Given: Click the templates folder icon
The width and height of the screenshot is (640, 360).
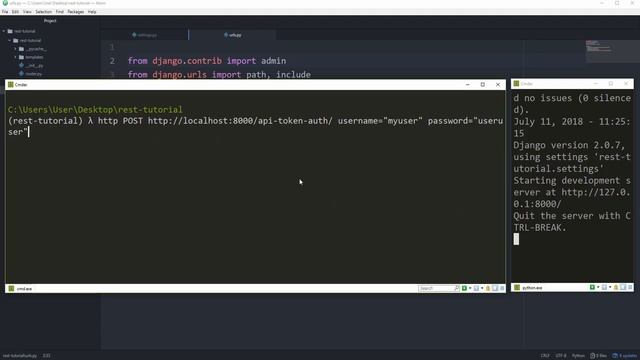Looking at the screenshot, I should pos(21,57).
